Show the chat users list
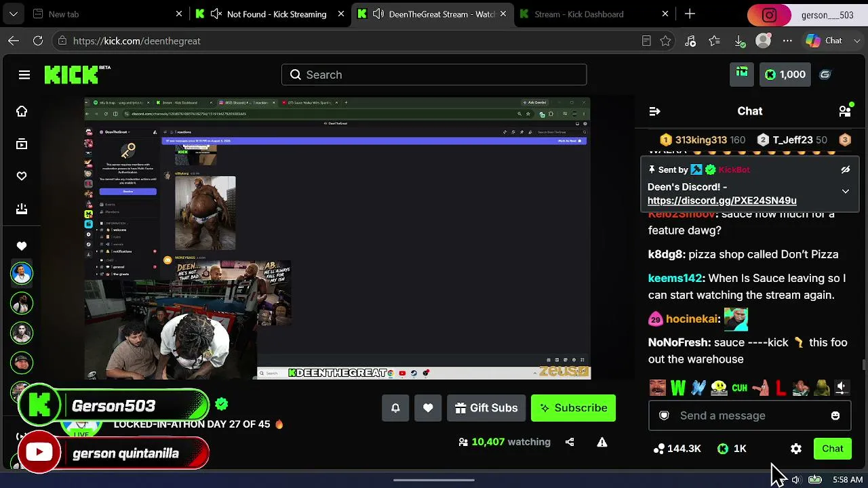The image size is (868, 488). click(845, 110)
